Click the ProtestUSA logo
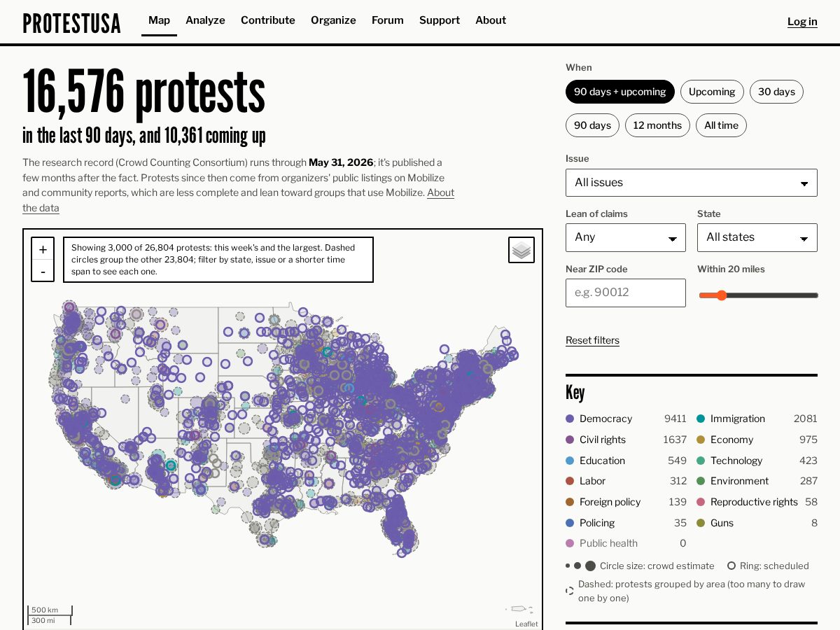The width and height of the screenshot is (840, 630). pyautogui.click(x=71, y=22)
